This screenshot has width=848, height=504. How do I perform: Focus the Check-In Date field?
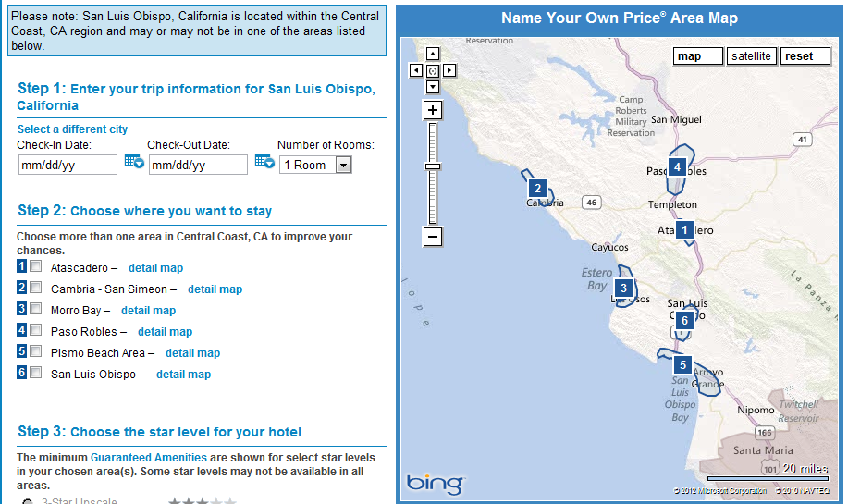[x=68, y=165]
